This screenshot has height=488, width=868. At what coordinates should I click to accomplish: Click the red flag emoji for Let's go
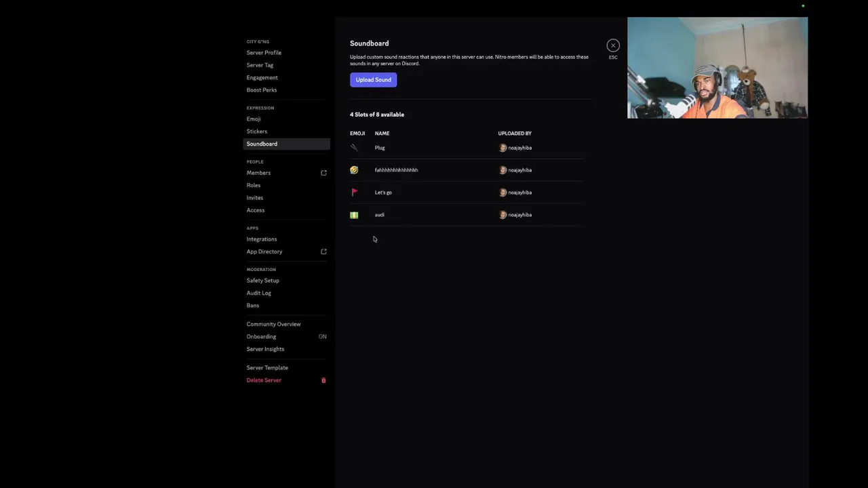[x=354, y=192]
